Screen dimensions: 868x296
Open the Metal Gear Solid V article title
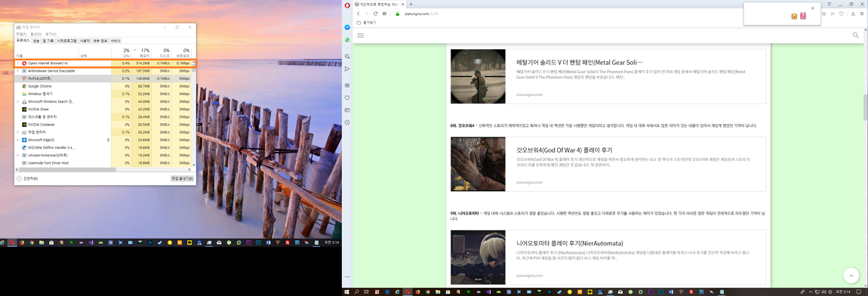(x=579, y=63)
